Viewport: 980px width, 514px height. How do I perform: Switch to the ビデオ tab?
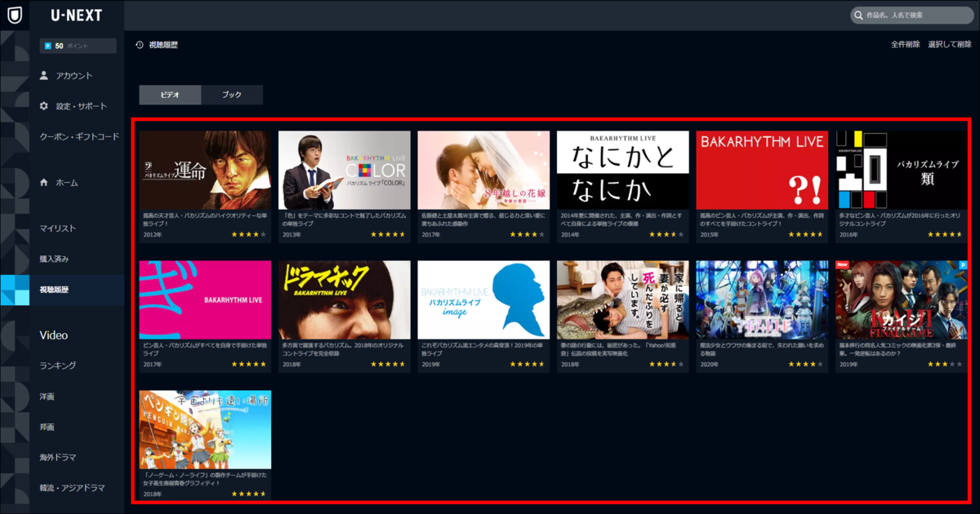pyautogui.click(x=170, y=95)
